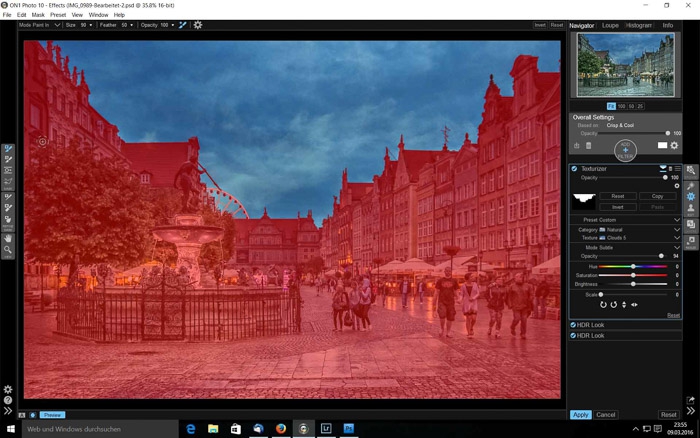This screenshot has width=700, height=438.
Task: Disable the first HDR Look filter
Action: 574,325
